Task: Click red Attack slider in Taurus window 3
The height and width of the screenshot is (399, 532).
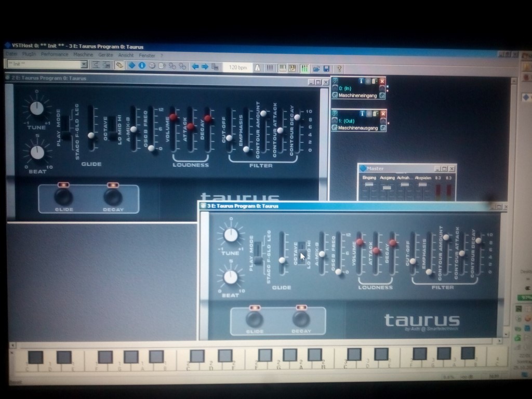Action: click(376, 251)
